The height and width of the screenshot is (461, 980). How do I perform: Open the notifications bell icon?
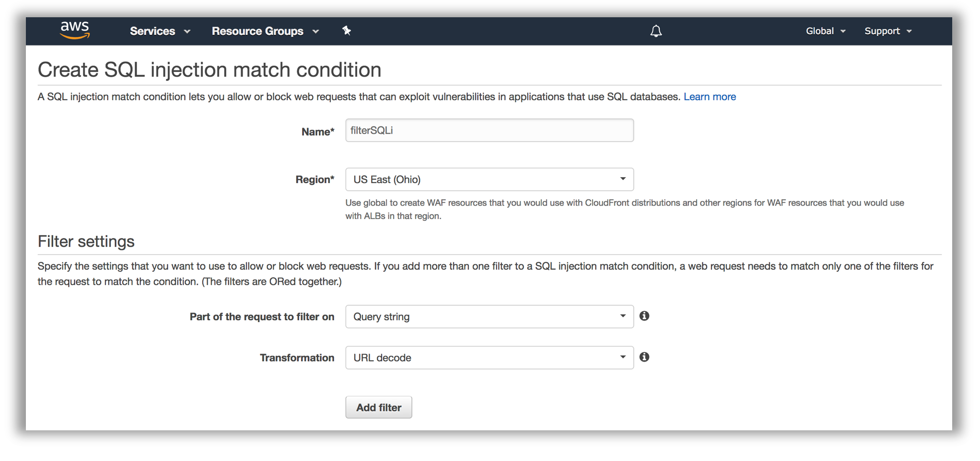point(656,31)
